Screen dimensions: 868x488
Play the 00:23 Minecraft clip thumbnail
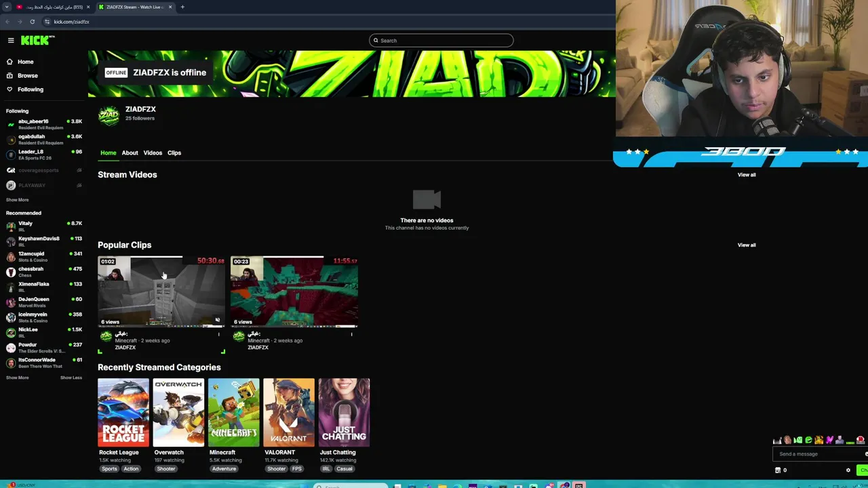294,292
